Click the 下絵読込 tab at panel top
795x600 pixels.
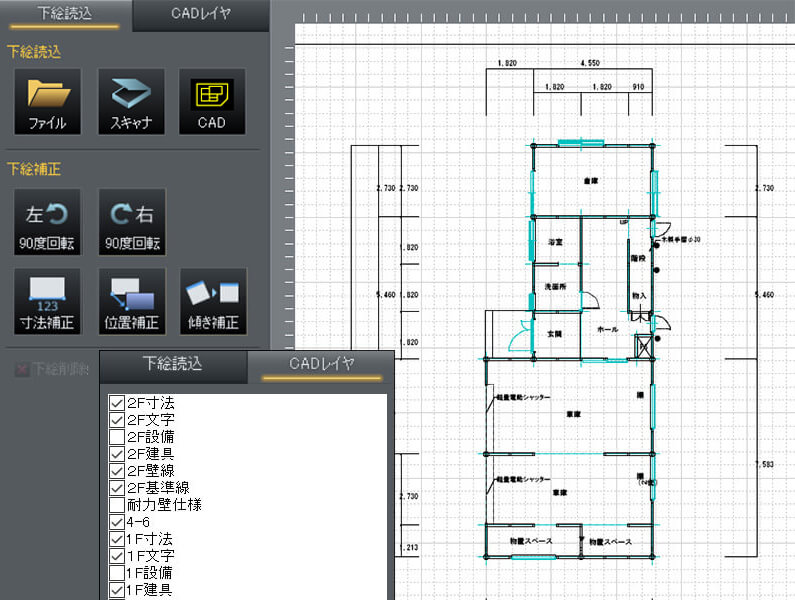[65, 15]
